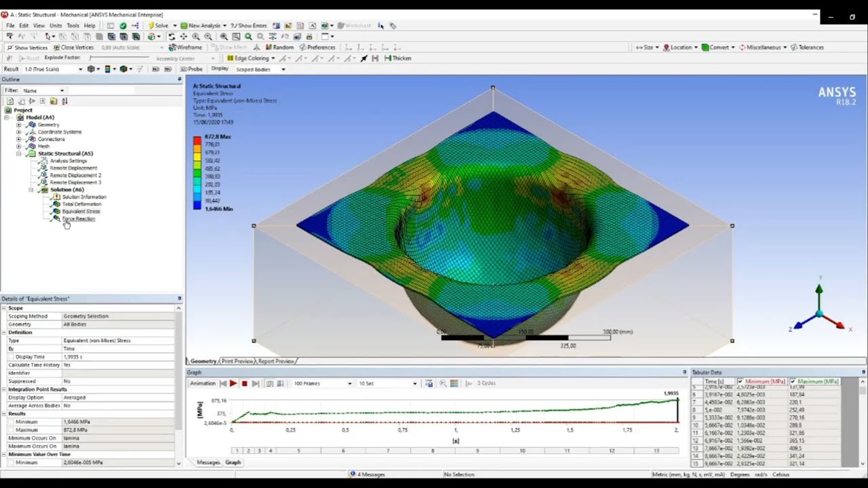Screen dimensions: 868x488
Task: Open the 10 Sec duration dropdown
Action: pyautogui.click(x=387, y=384)
